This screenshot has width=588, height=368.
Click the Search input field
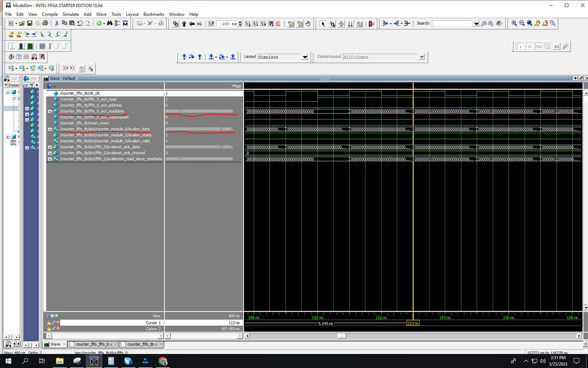(452, 23)
